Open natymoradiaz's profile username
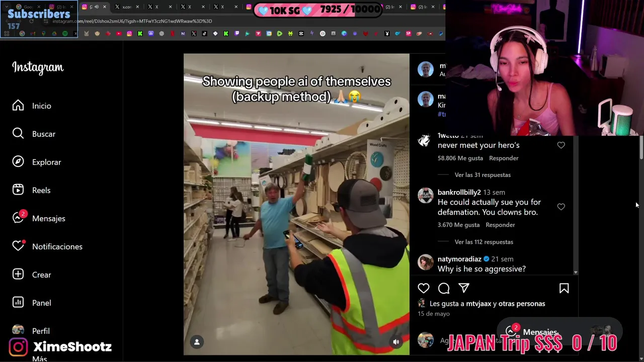644x362 pixels. coord(460,259)
